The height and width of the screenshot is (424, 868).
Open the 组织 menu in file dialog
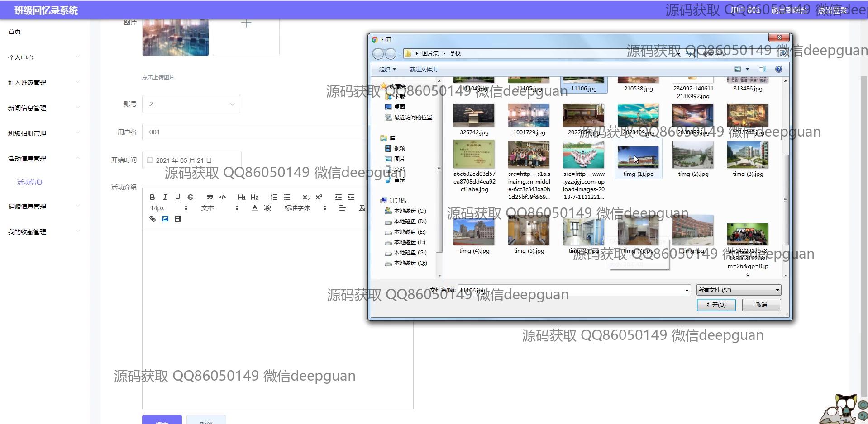[x=387, y=69]
